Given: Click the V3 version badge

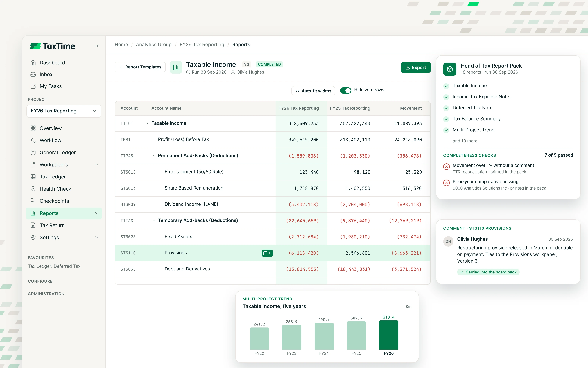Looking at the screenshot, I should click(x=246, y=65).
